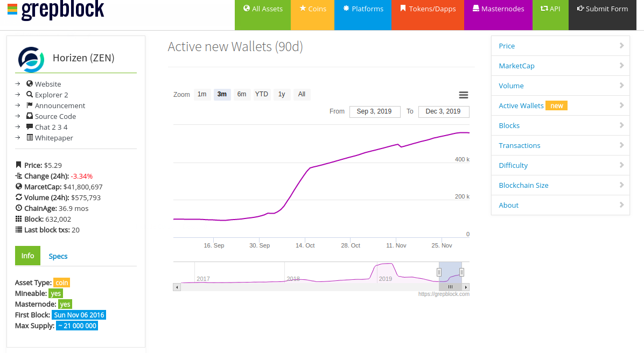
Task: Expand the Price panel chevron
Action: 621,46
